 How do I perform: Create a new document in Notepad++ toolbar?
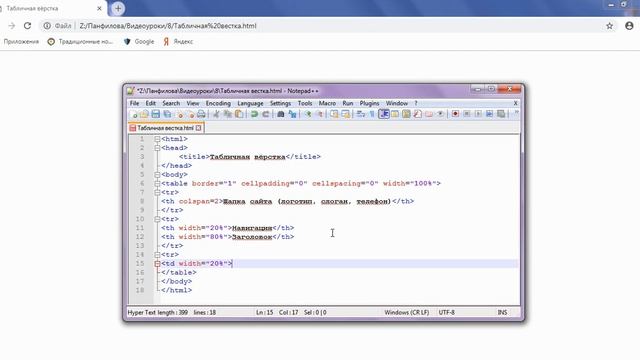133,114
